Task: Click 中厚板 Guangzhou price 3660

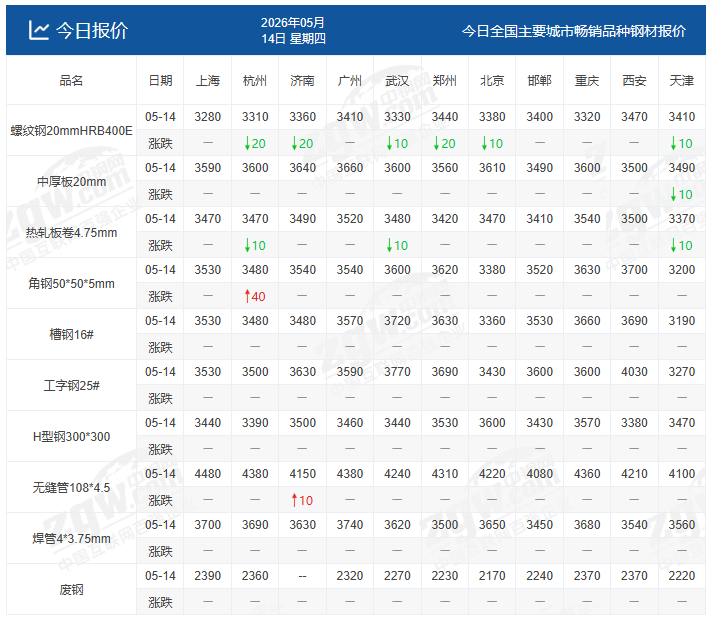Action: pyautogui.click(x=350, y=168)
